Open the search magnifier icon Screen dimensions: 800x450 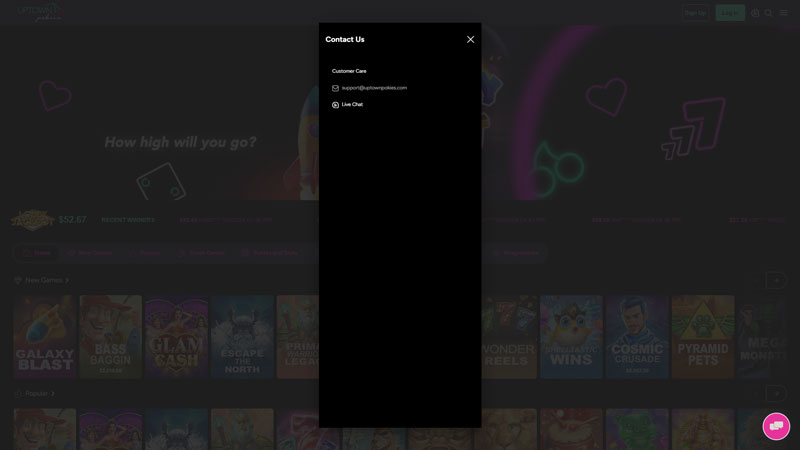click(768, 13)
